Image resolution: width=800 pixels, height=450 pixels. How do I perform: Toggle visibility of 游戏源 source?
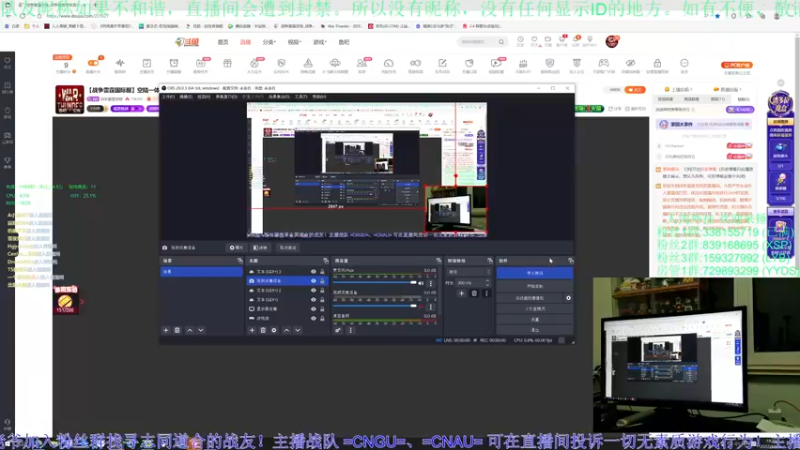point(313,318)
